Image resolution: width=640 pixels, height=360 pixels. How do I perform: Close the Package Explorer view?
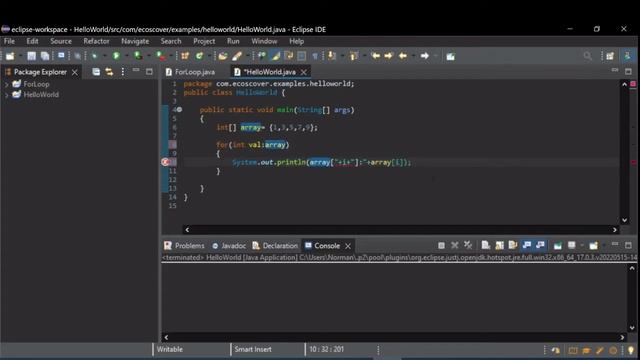(75, 72)
